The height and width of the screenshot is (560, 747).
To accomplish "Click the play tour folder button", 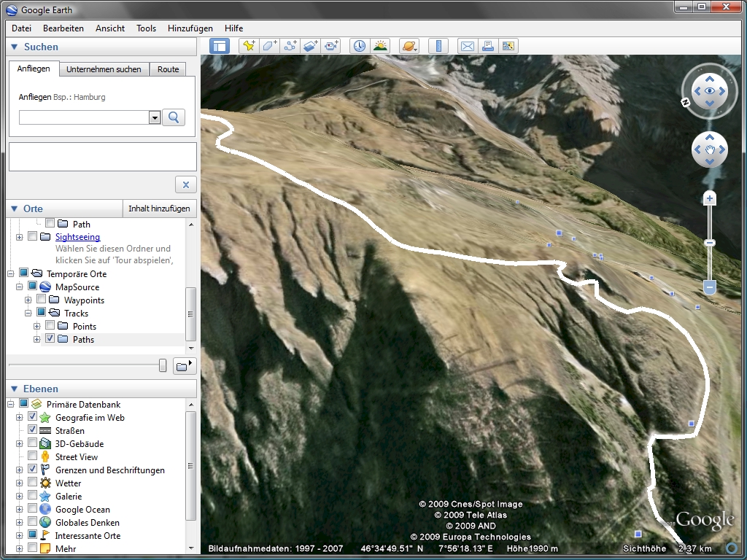I will point(185,366).
